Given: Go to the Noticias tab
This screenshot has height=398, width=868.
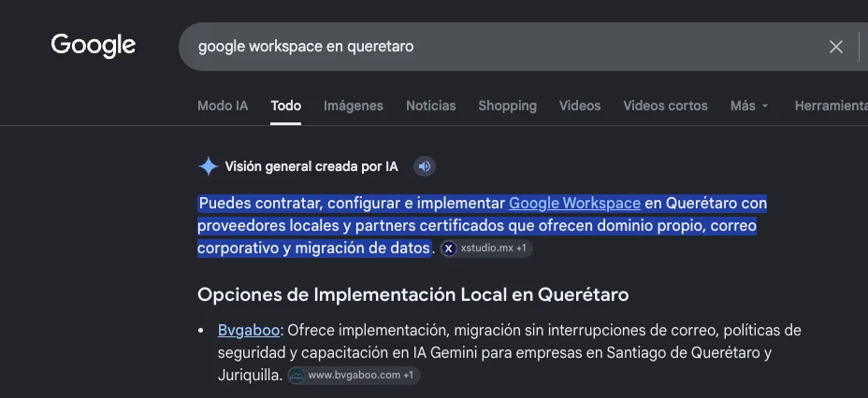Looking at the screenshot, I should pos(430,106).
